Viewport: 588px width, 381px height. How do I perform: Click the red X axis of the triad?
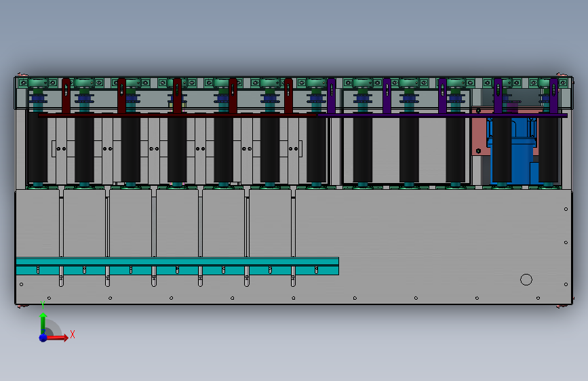tap(57, 338)
